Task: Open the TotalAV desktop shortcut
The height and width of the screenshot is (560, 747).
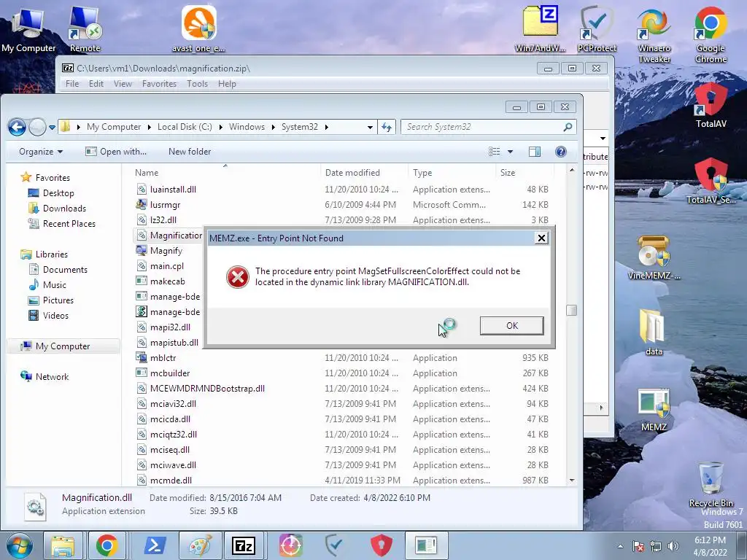Action: (x=711, y=106)
